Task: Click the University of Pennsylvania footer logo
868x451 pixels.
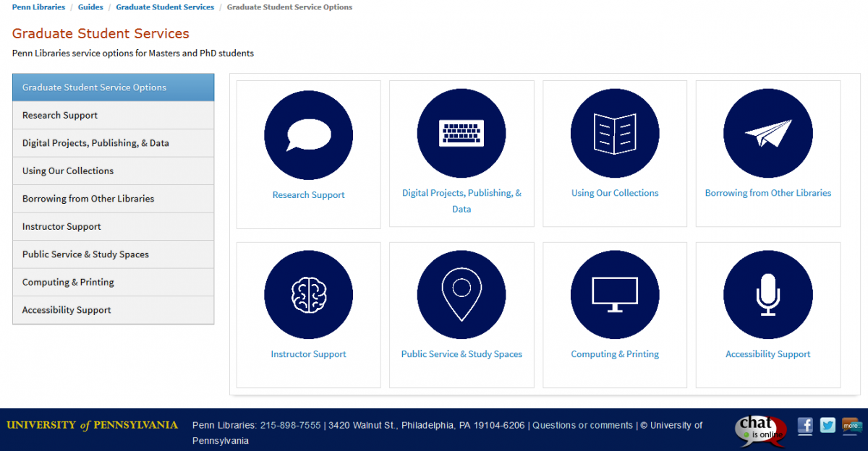Action: point(92,425)
